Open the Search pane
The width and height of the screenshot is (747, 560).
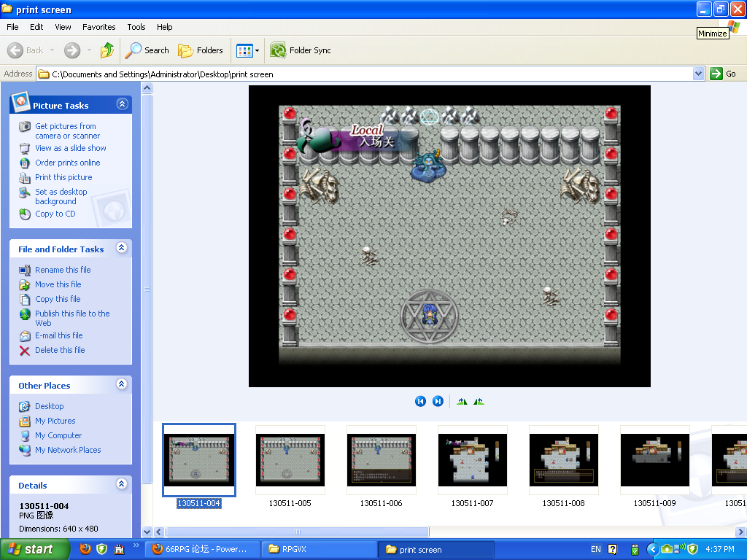[147, 50]
